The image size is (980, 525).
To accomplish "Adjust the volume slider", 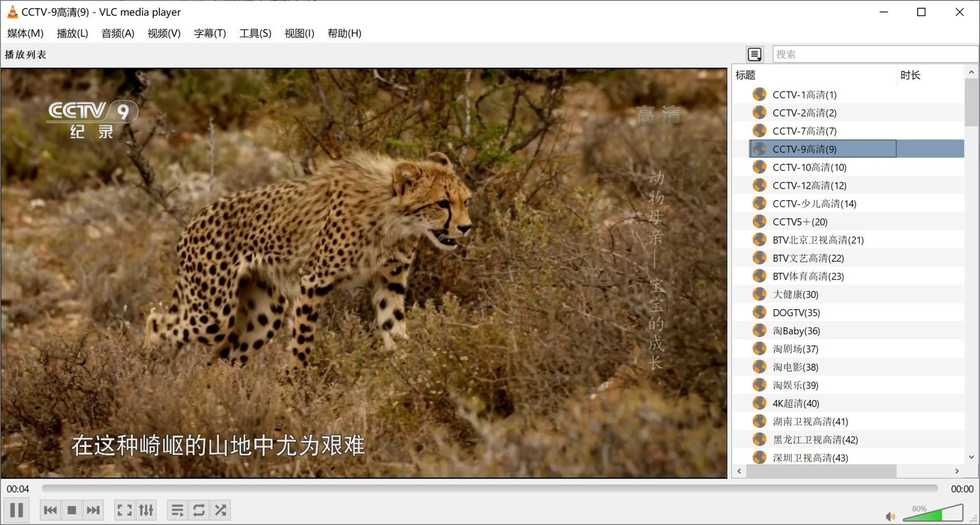I will click(x=933, y=513).
